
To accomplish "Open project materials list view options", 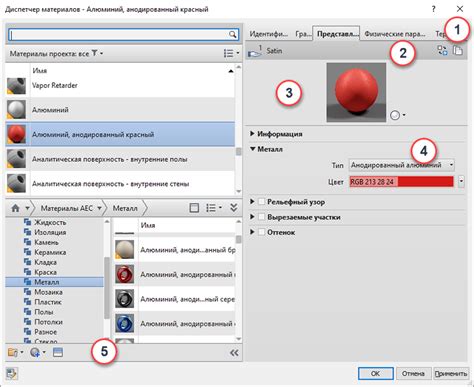I will coord(231,53).
